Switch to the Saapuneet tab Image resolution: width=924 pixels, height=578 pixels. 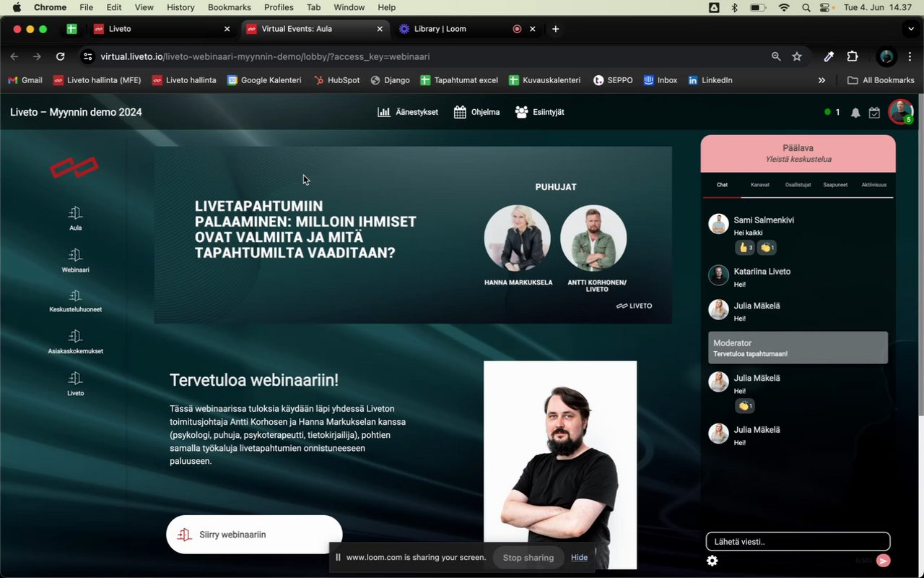pos(835,185)
